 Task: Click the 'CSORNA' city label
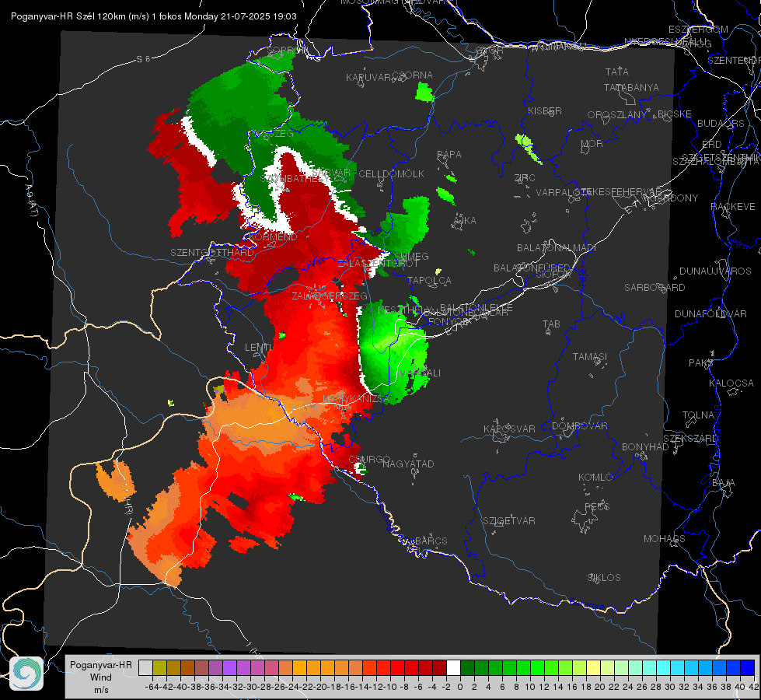[x=413, y=75]
